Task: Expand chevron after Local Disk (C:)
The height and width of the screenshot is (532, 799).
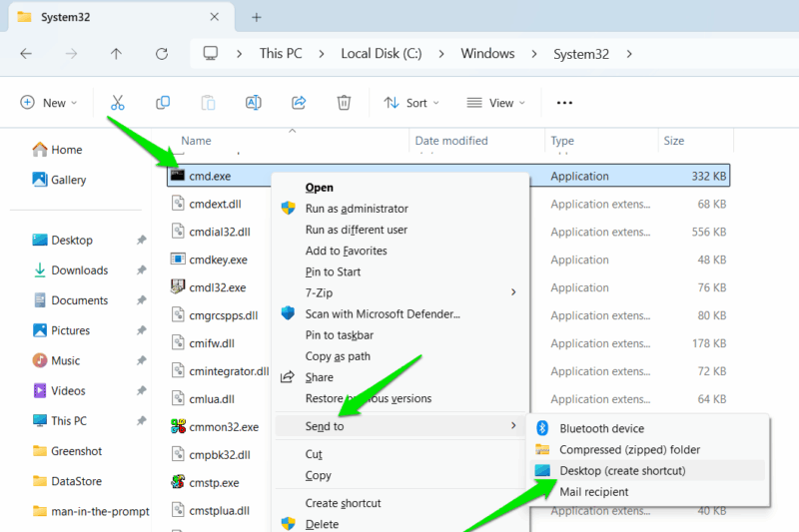Action: pos(441,54)
